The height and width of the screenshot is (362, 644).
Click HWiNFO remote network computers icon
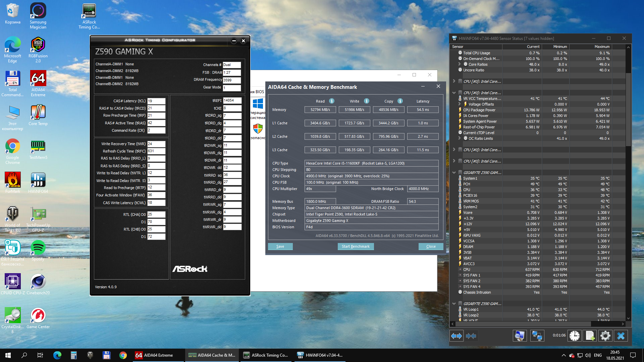click(537, 336)
